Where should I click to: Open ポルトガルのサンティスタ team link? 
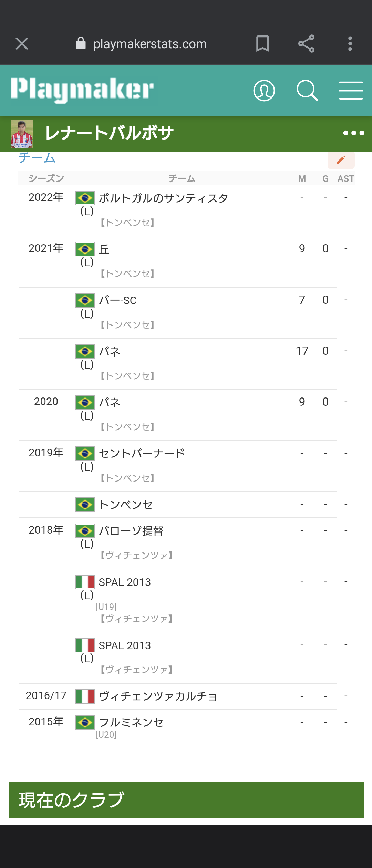[x=164, y=198]
